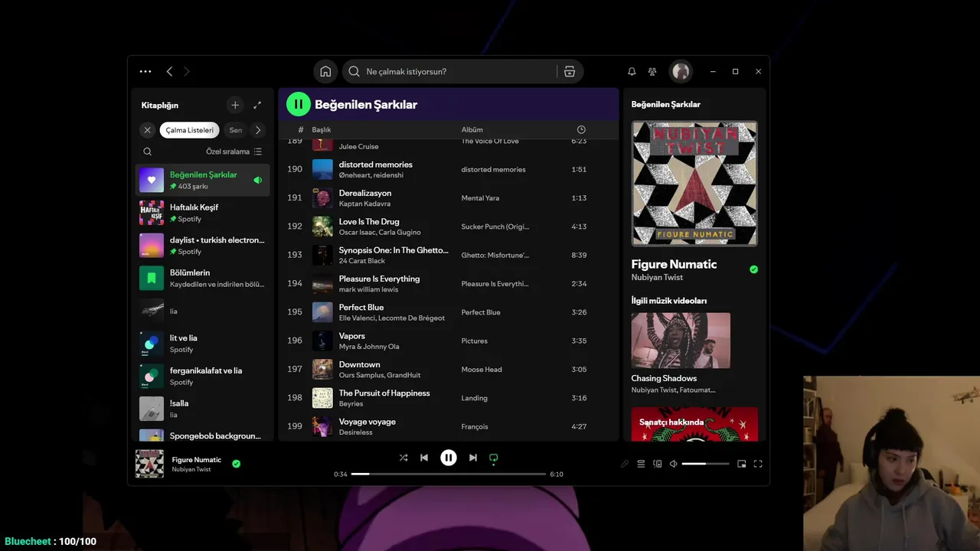
Task: Pause with the green button beside the playlist title
Action: pos(299,104)
